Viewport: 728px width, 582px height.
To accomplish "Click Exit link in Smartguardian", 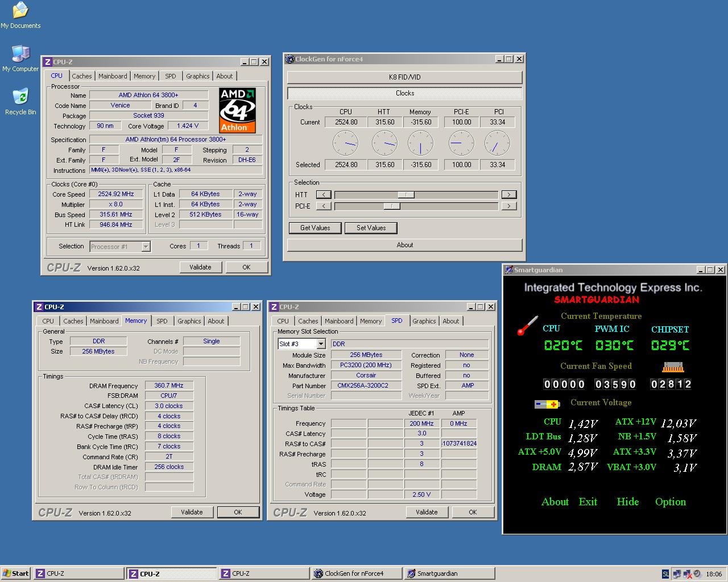I will pyautogui.click(x=588, y=502).
